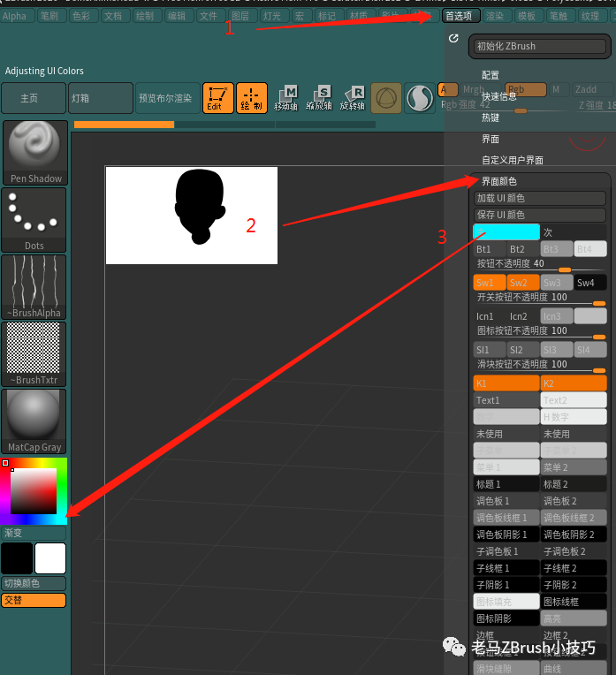Open the 色彩 color menu
The width and height of the screenshot is (616, 675).
[x=82, y=16]
